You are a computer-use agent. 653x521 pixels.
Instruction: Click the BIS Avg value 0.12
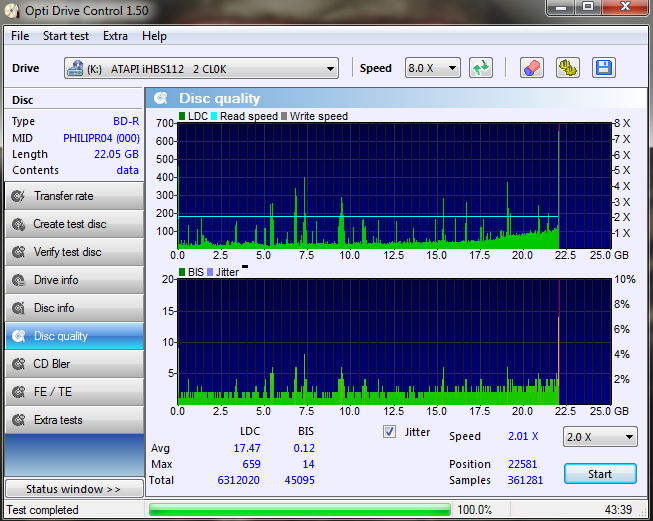304,448
